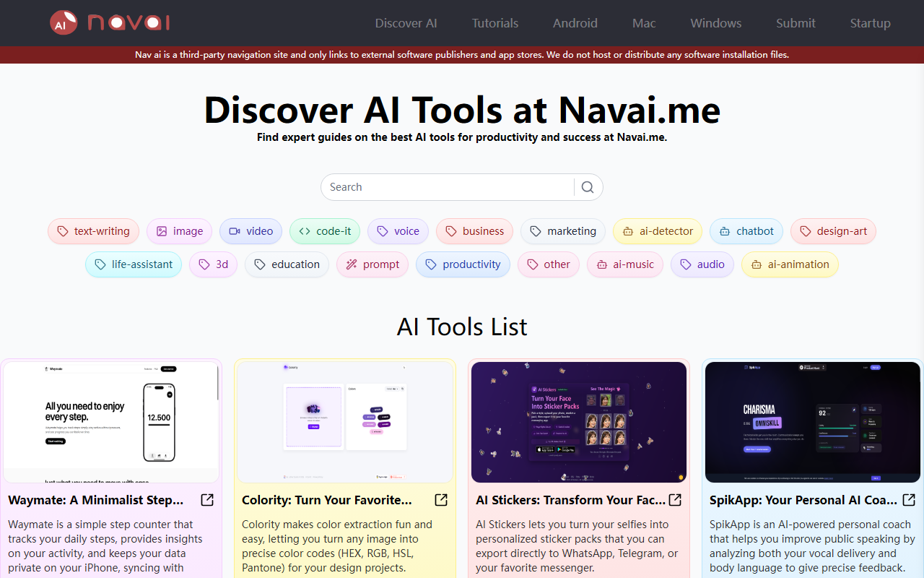This screenshot has width=924, height=578.
Task: Select the chatbot category tag
Action: tap(746, 231)
